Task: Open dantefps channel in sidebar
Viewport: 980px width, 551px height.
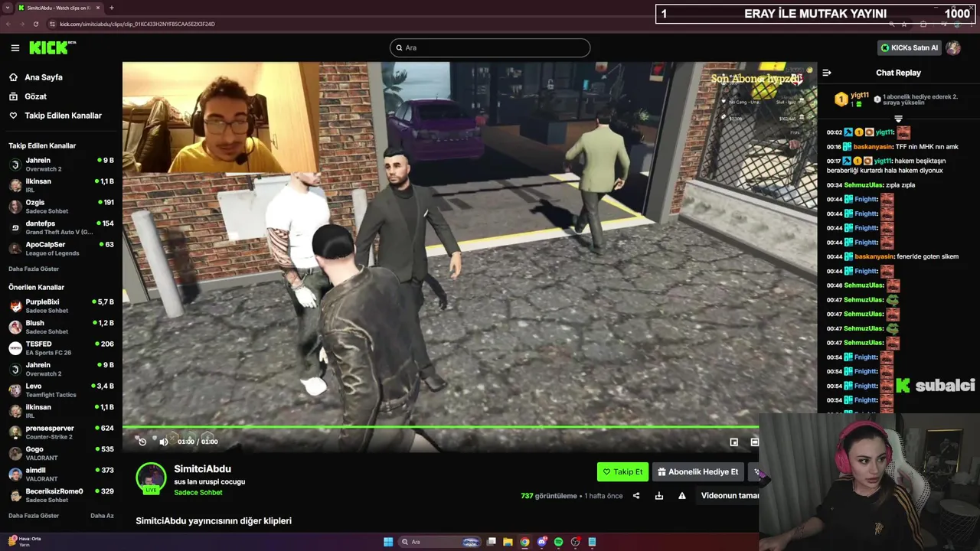Action: pyautogui.click(x=61, y=227)
